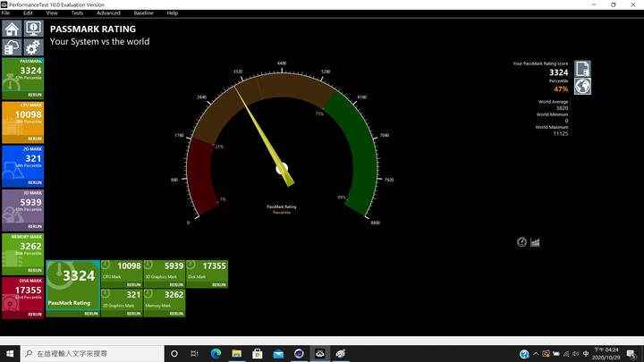Open the File menu
The image size is (644, 362).
pyautogui.click(x=5, y=13)
